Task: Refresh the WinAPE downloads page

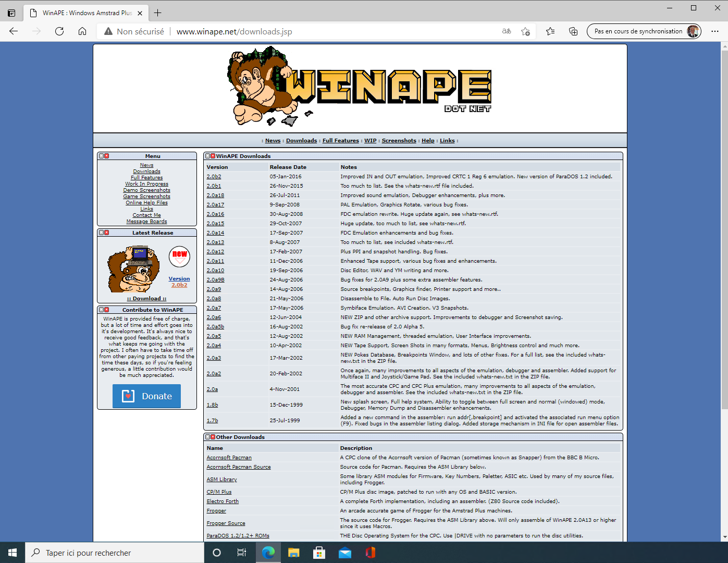Action: pos(59,31)
